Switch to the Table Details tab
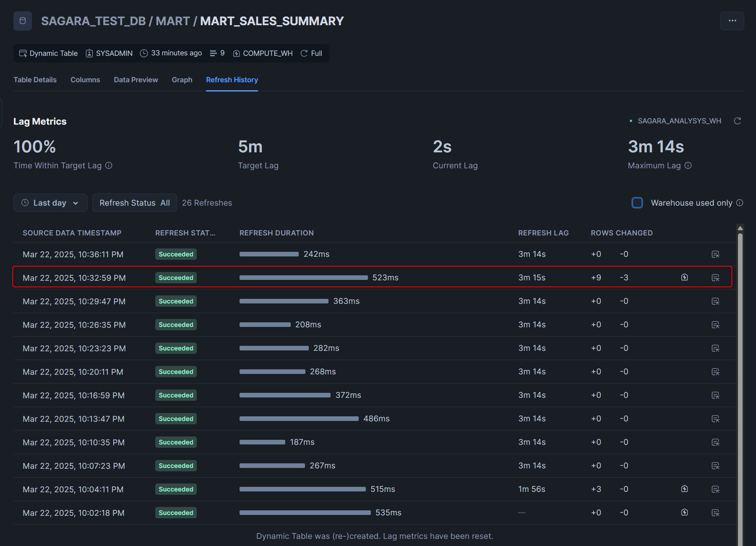Screen dimensions: 756x546 coord(35,80)
